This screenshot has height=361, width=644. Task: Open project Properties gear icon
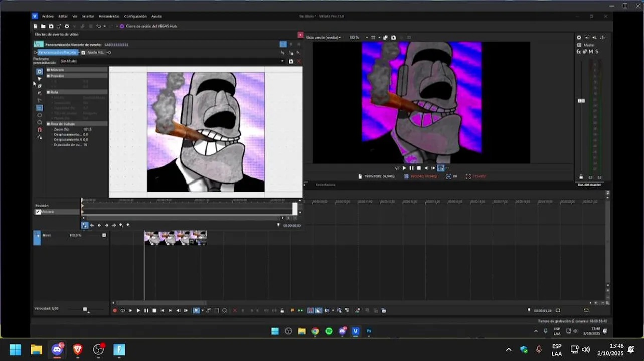click(67, 26)
